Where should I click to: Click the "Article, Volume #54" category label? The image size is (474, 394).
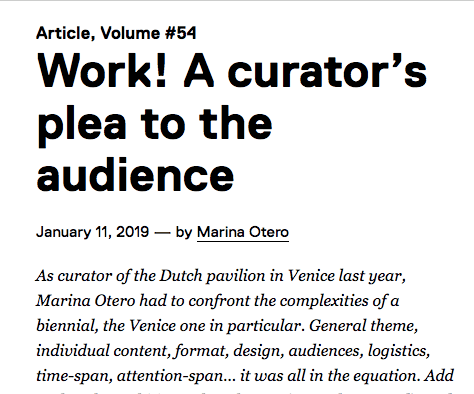[x=116, y=33]
